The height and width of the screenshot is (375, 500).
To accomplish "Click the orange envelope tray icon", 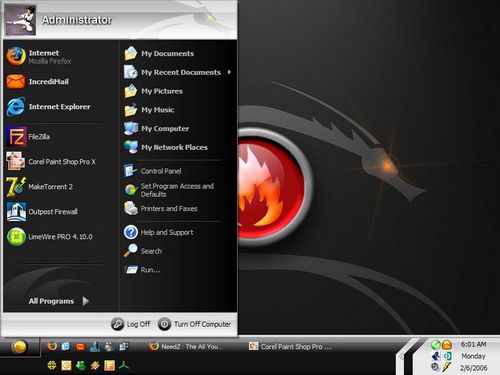I will click(x=447, y=345).
